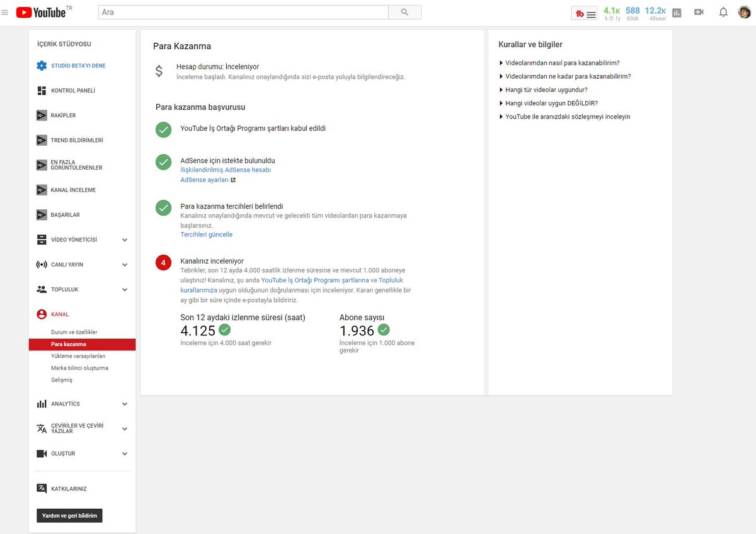The image size is (756, 534).
Task: Click the Topluluk people icon
Action: [x=42, y=289]
